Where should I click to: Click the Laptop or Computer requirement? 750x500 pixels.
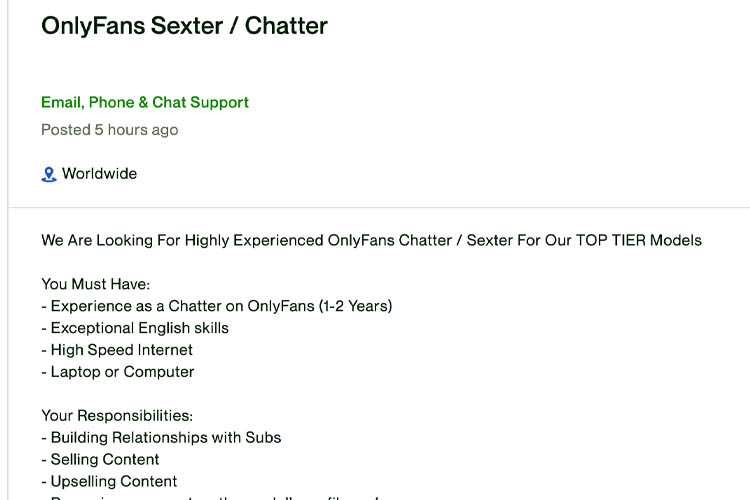[118, 372]
